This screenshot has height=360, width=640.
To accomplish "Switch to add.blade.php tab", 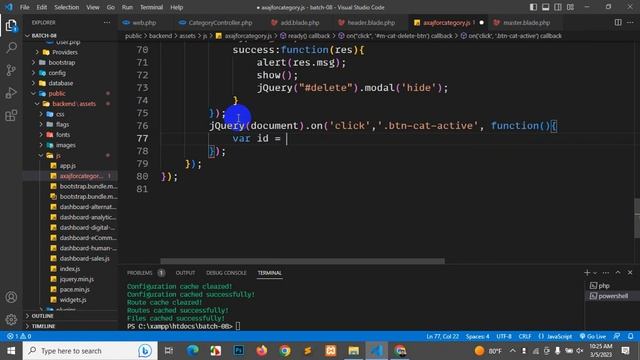I will tap(300, 23).
